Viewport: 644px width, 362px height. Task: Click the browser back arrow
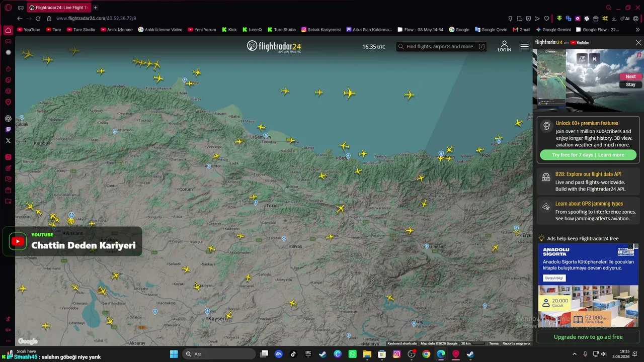pyautogui.click(x=20, y=19)
